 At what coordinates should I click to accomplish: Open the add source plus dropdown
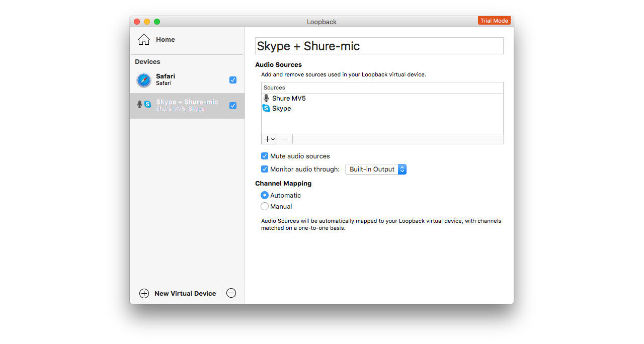269,139
